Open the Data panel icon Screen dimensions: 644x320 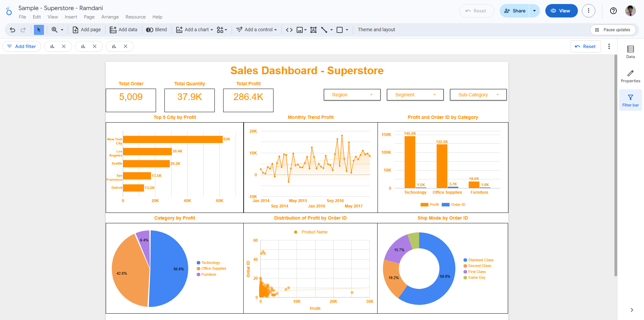(630, 52)
